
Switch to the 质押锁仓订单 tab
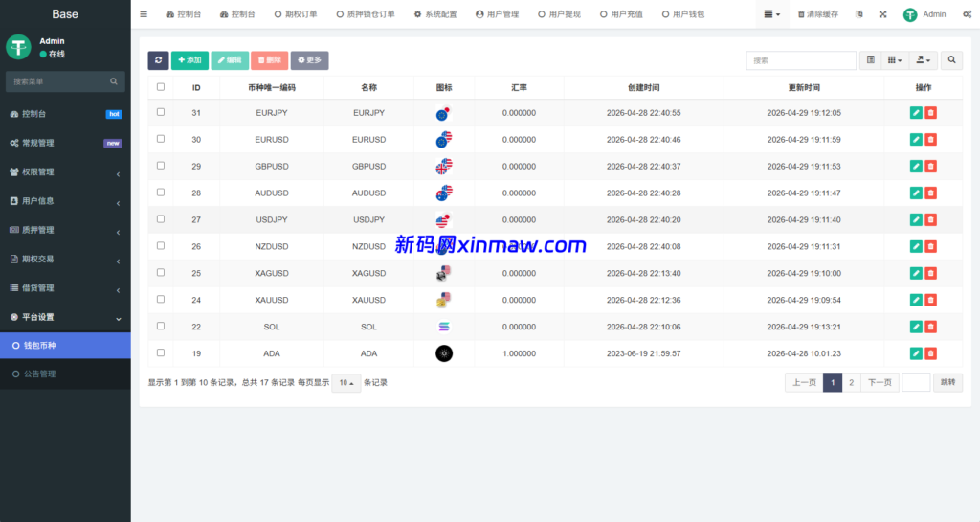366,14
